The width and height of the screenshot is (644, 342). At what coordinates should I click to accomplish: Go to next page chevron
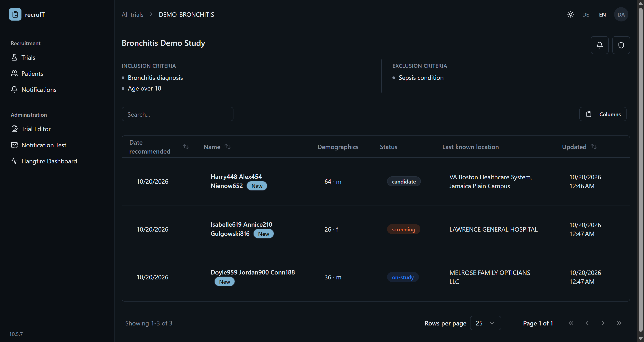click(603, 323)
